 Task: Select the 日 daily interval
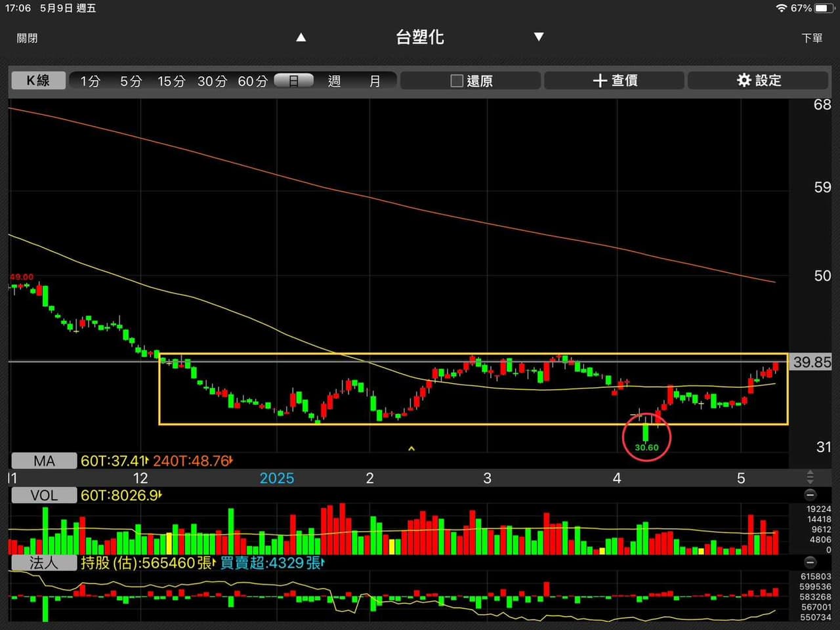[x=294, y=81]
